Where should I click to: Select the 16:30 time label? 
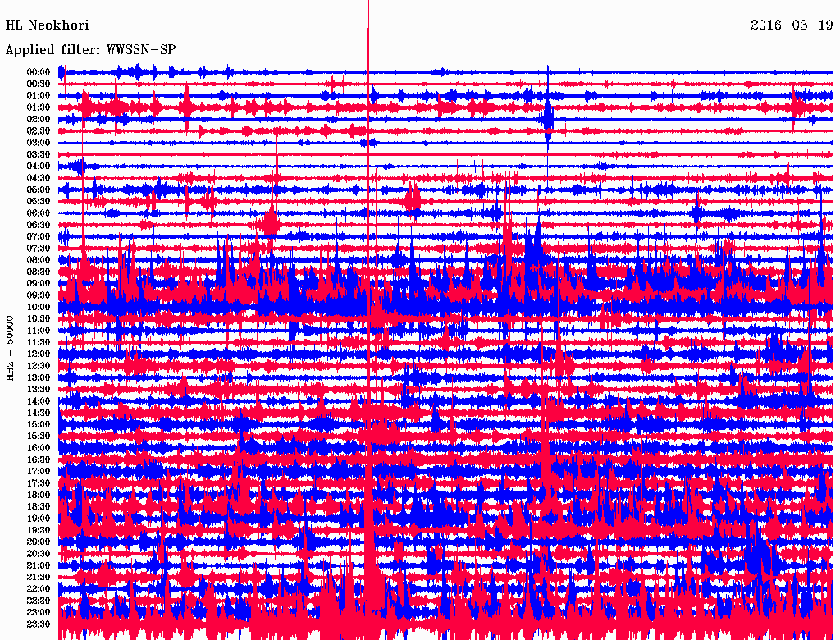point(39,459)
